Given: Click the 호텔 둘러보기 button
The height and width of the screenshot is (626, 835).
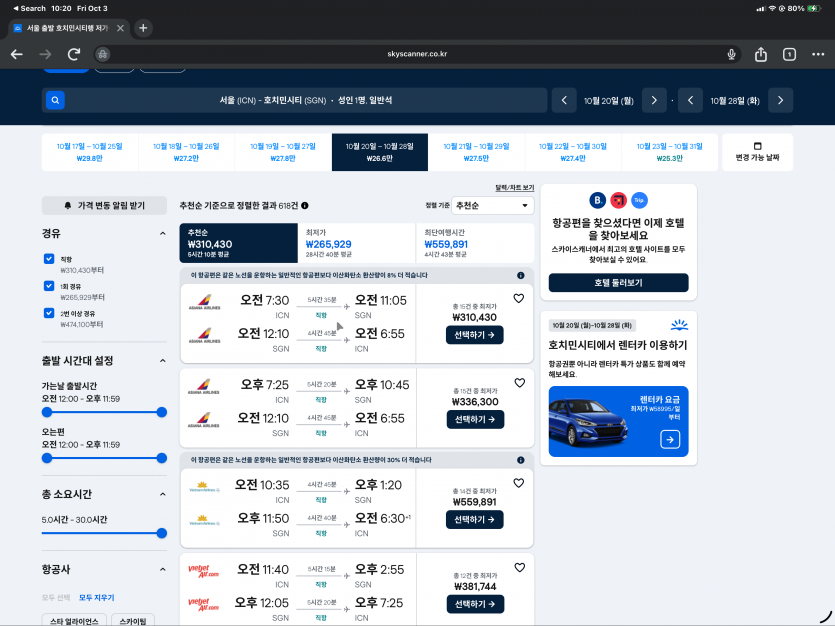Looking at the screenshot, I should pos(618,282).
